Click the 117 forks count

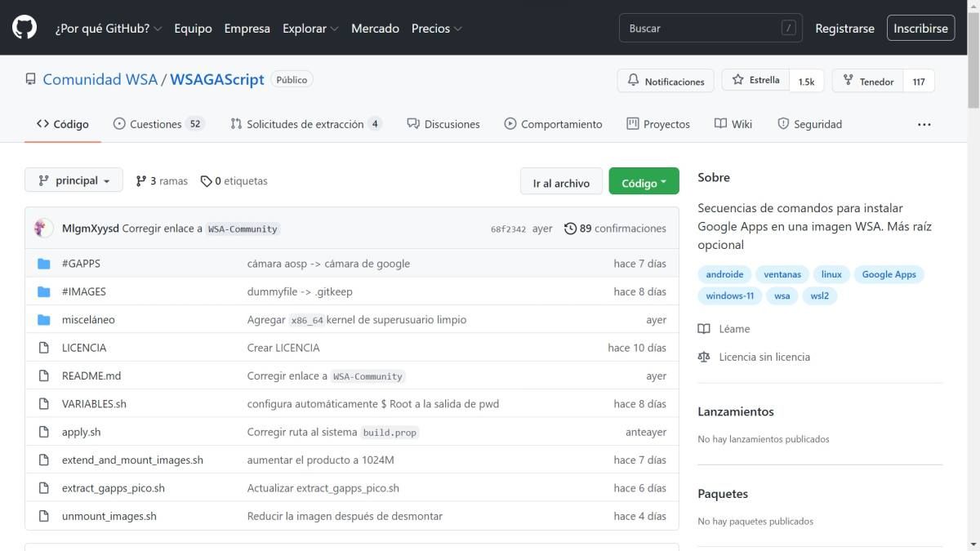pyautogui.click(x=919, y=81)
